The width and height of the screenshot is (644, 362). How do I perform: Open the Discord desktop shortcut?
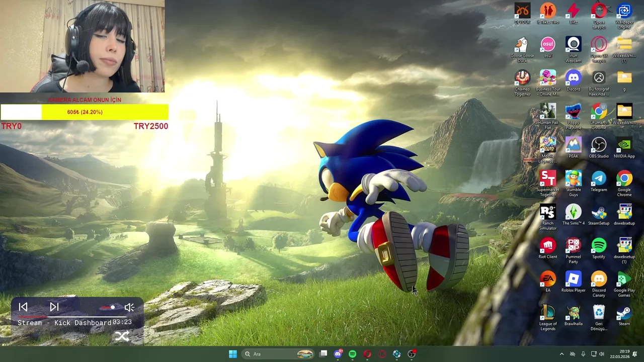(x=573, y=80)
